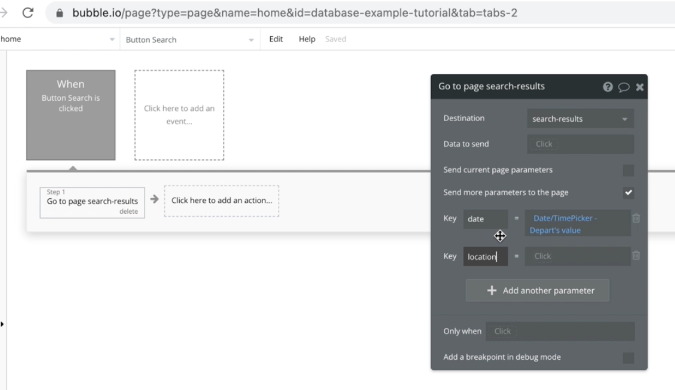Viewport: 675px width, 390px height.
Task: Click the browser forward arrow
Action: tap(4, 13)
